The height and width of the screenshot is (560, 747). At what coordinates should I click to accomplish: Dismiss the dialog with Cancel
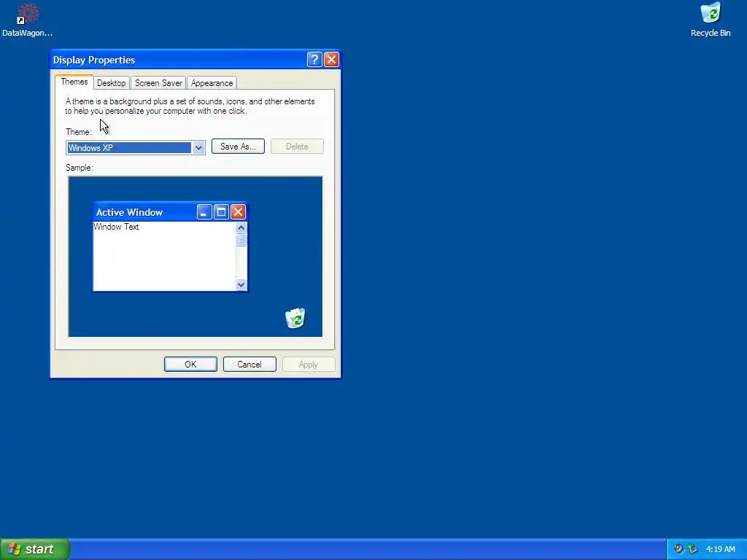coord(249,365)
